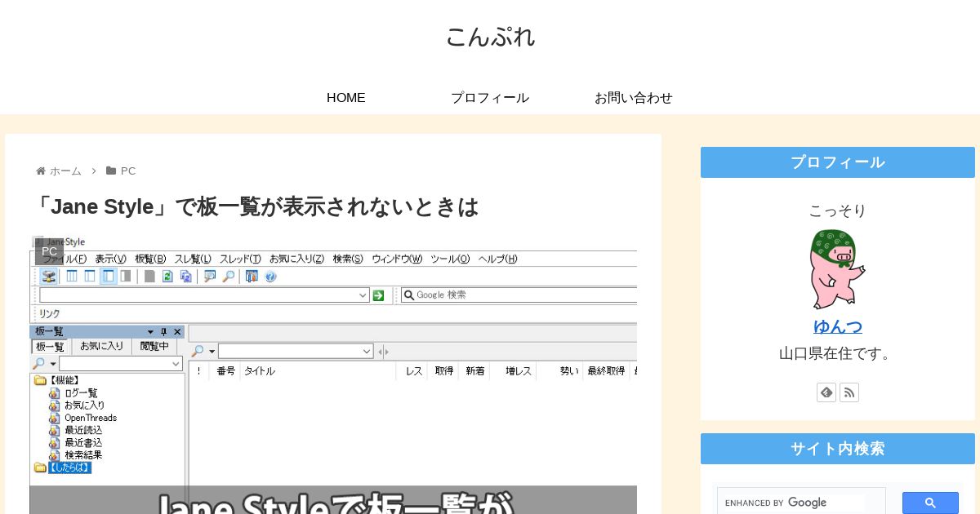Click the 新着 column header
Screen dimensions: 980x514
(474, 371)
